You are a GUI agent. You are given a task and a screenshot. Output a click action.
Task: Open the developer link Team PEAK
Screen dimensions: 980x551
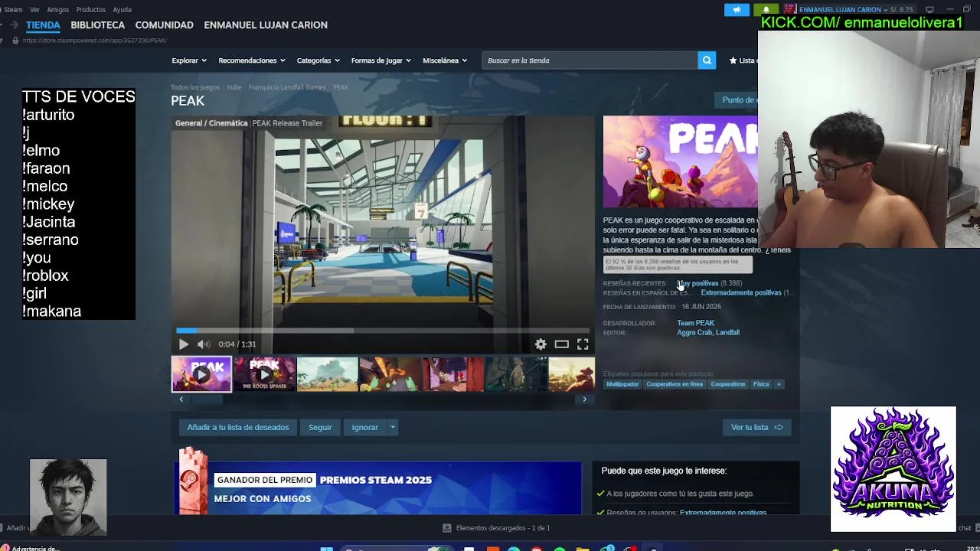tap(695, 323)
